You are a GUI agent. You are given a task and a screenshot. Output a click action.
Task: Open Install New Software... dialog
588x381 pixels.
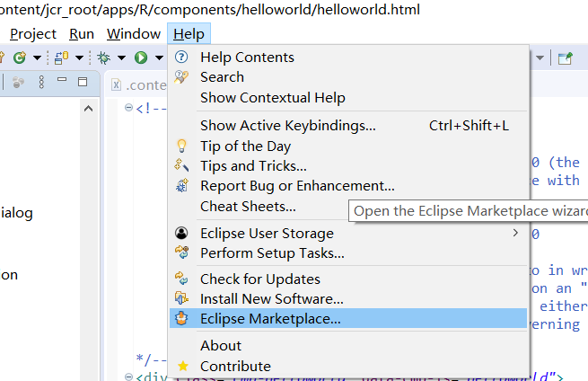point(348,299)
